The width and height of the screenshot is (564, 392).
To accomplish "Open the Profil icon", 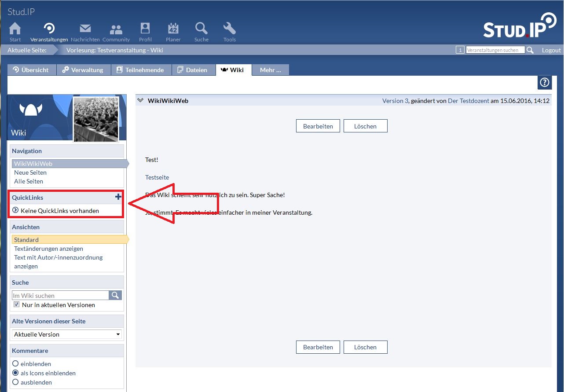I will tap(145, 29).
